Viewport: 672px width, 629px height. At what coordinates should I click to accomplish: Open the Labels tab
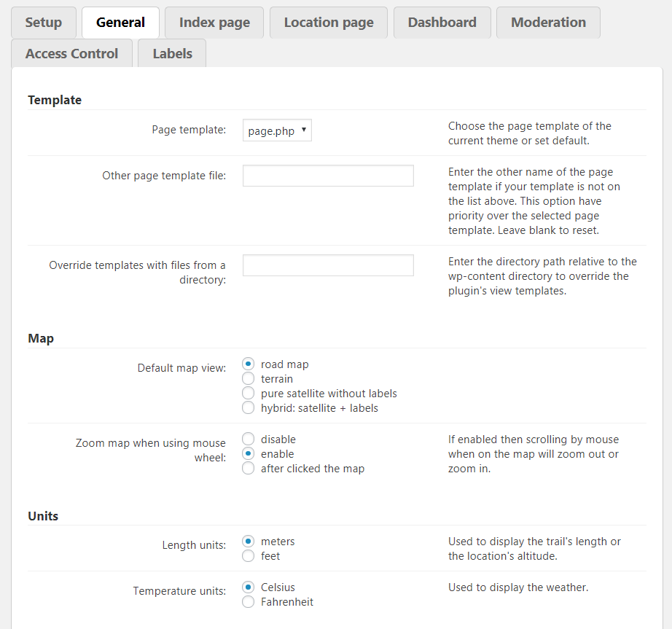tap(172, 54)
